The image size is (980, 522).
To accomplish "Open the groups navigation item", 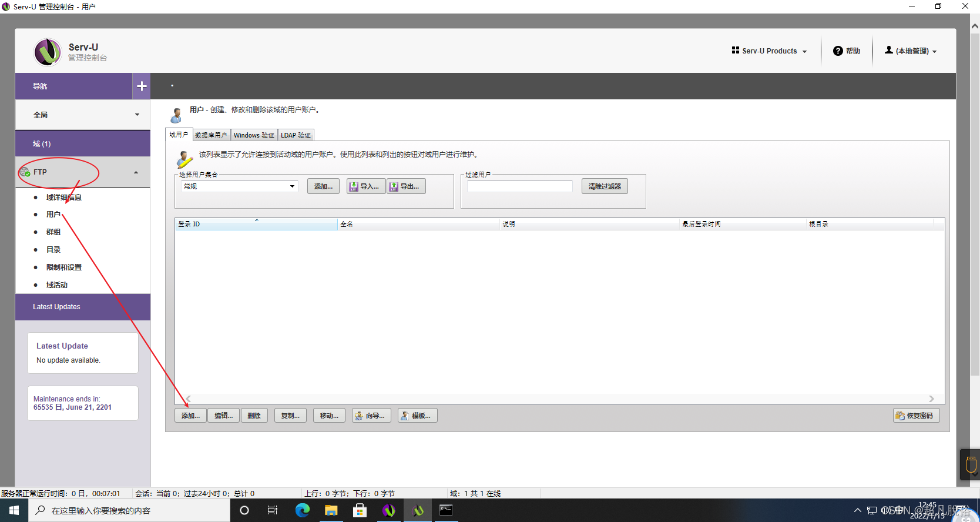I will click(x=53, y=232).
